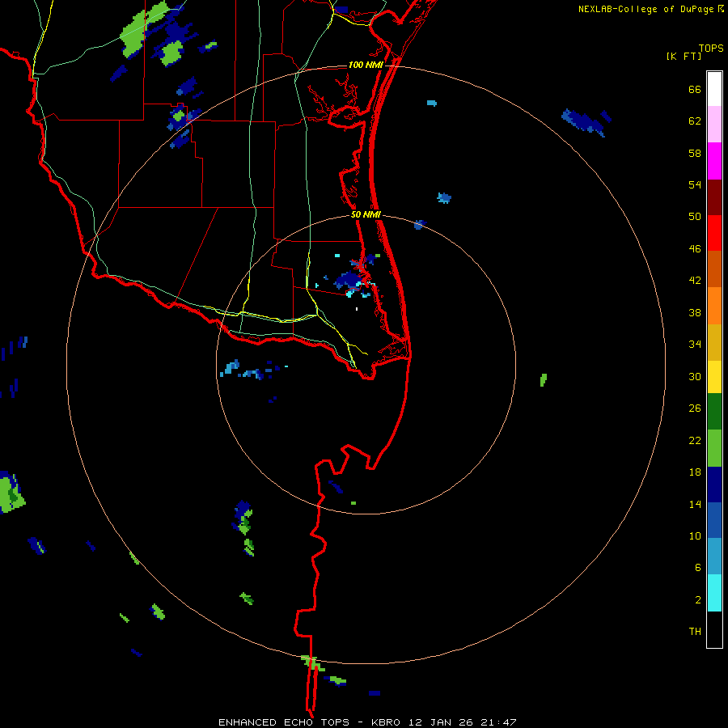The height and width of the screenshot is (728, 728).
Task: Select the "54" legend value
Action: tap(695, 184)
